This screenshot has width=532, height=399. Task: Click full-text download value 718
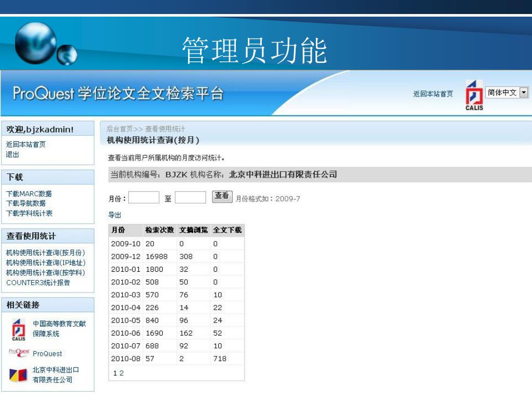tap(220, 358)
